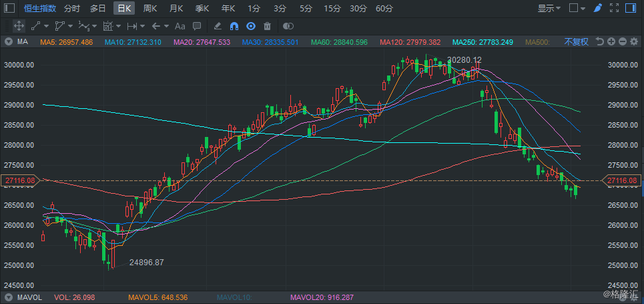644x304 pixels.
Task: Expand the 显示 display dropdown
Action: (x=549, y=8)
